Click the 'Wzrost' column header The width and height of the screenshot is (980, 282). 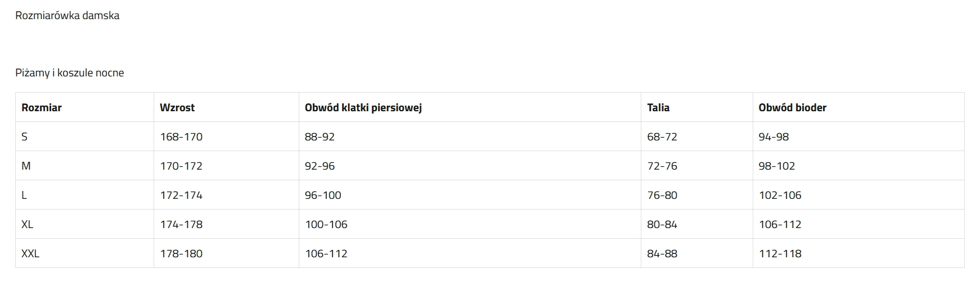177,107
